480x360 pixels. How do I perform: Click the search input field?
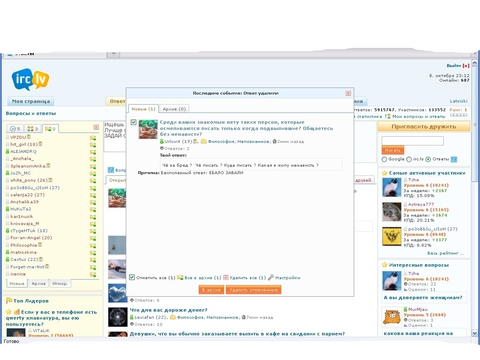(x=412, y=141)
